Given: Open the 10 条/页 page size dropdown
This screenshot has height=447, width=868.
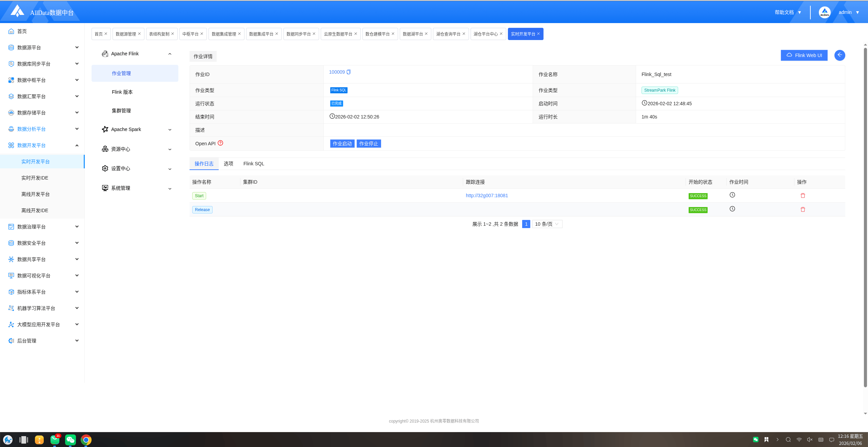Looking at the screenshot, I should (x=547, y=224).
